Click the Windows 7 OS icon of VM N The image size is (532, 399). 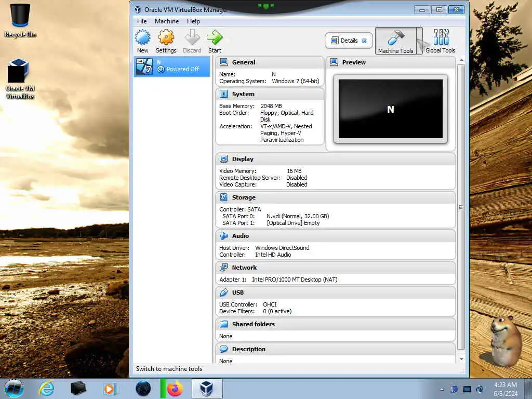144,66
